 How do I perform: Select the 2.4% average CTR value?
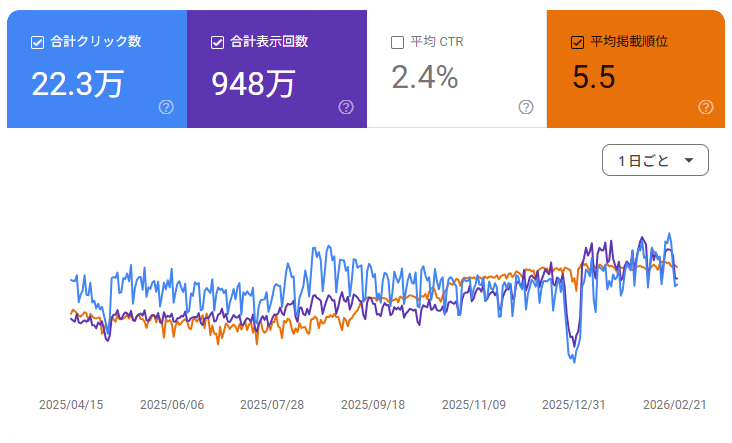click(x=424, y=77)
